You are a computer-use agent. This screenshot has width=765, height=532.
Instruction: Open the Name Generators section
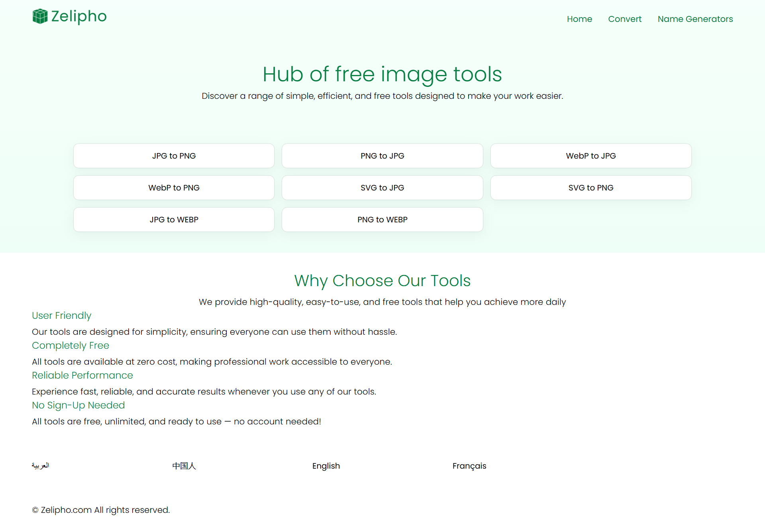(x=695, y=19)
